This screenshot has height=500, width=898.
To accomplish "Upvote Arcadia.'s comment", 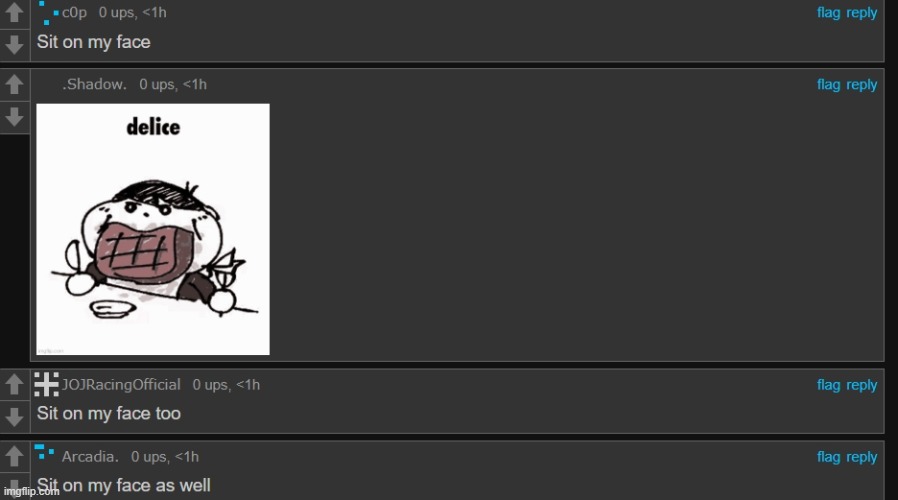I will [14, 456].
